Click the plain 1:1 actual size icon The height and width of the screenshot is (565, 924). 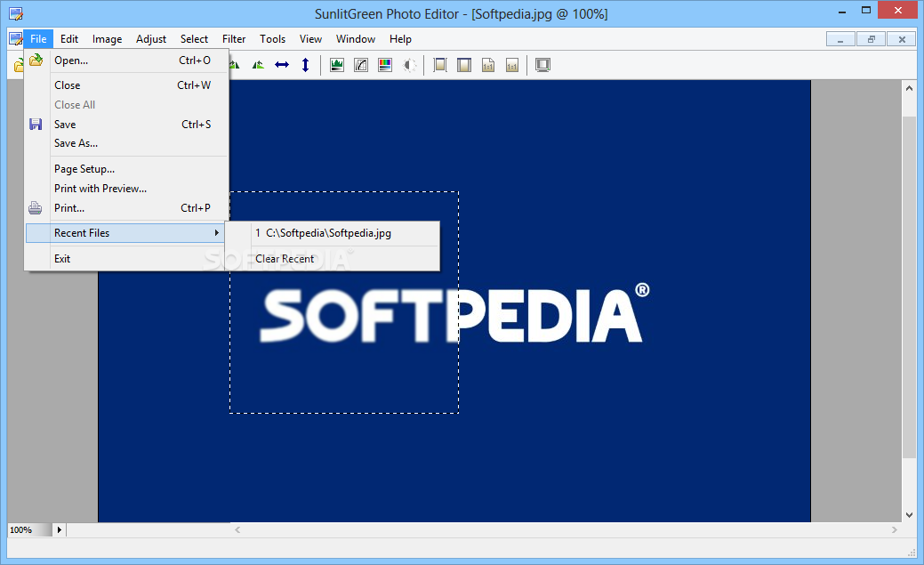[512, 65]
